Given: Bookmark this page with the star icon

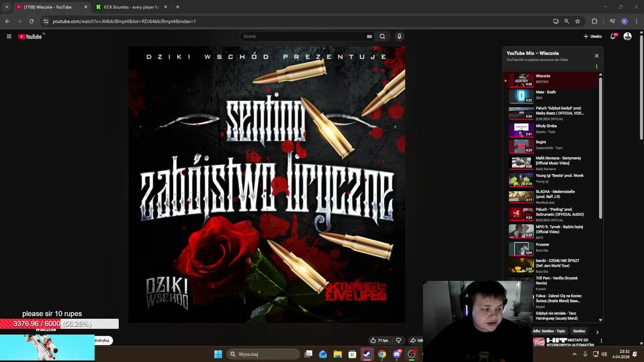Looking at the screenshot, I should [578, 21].
